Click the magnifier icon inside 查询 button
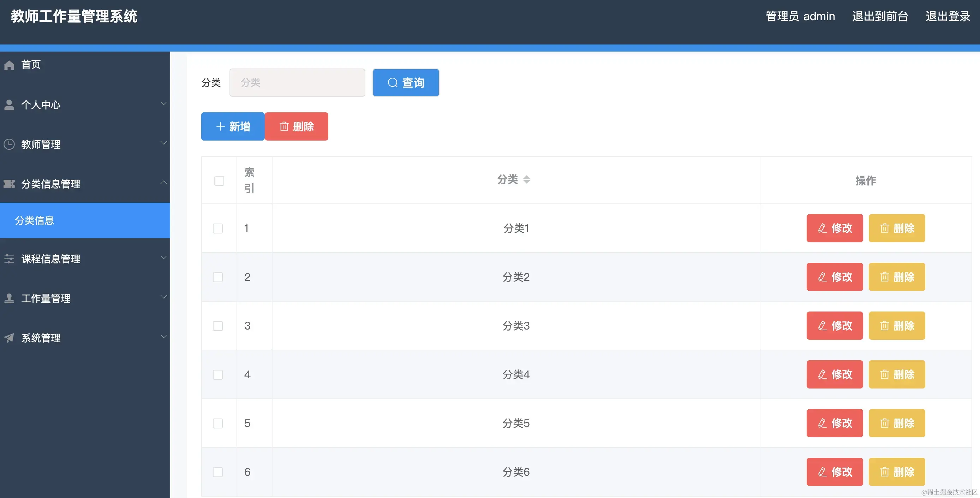Screen dimensions: 980x498 [x=393, y=82]
